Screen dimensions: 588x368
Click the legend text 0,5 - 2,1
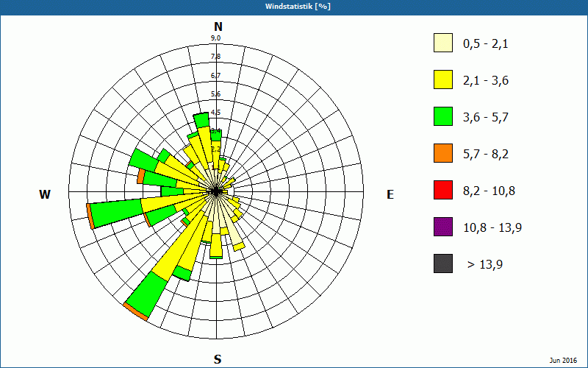coord(486,43)
